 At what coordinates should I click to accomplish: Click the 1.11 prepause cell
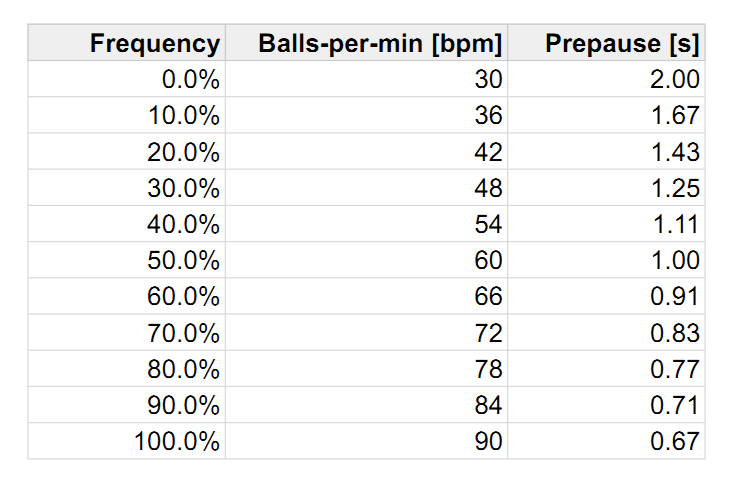click(x=606, y=224)
